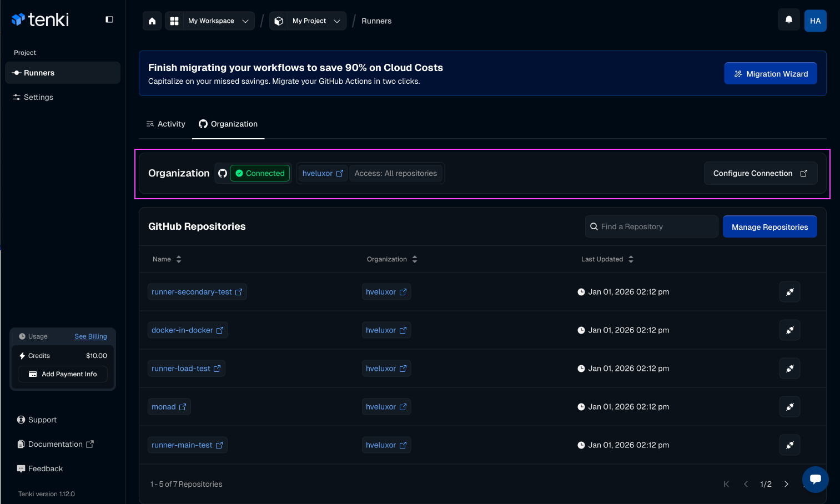Toggle sorting on the Organization column
The height and width of the screenshot is (504, 840).
(x=415, y=259)
